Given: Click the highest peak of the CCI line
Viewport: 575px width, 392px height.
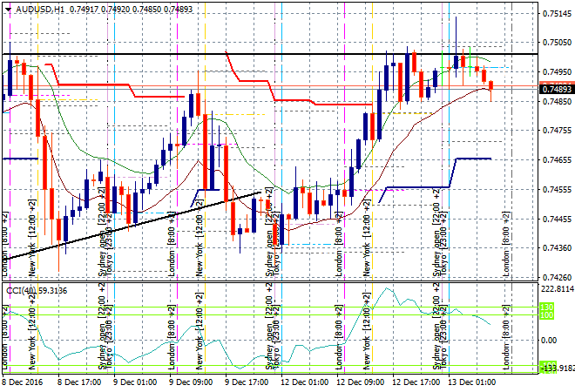Looking at the screenshot, I should [x=382, y=292].
